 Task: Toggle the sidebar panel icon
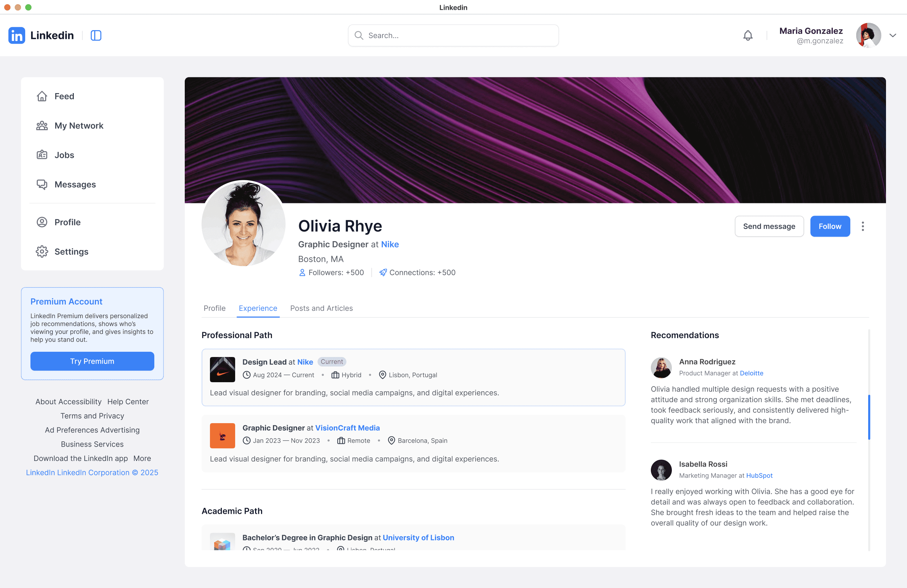pos(96,35)
